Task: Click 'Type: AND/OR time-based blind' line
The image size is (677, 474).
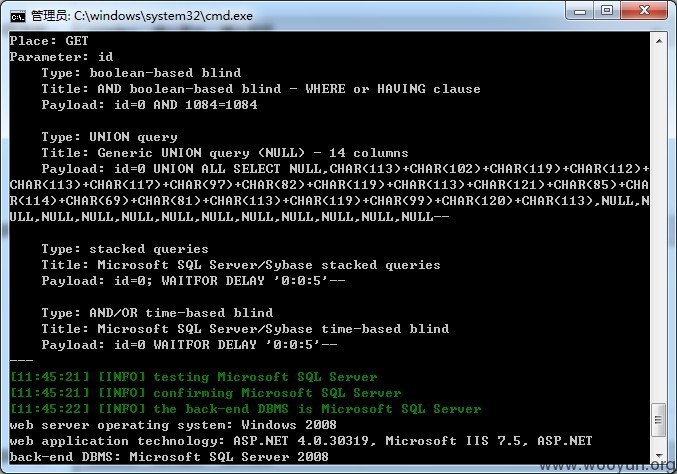Action: [x=157, y=313]
